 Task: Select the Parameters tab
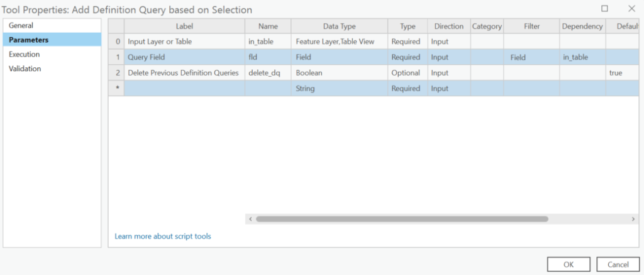pyautogui.click(x=52, y=40)
